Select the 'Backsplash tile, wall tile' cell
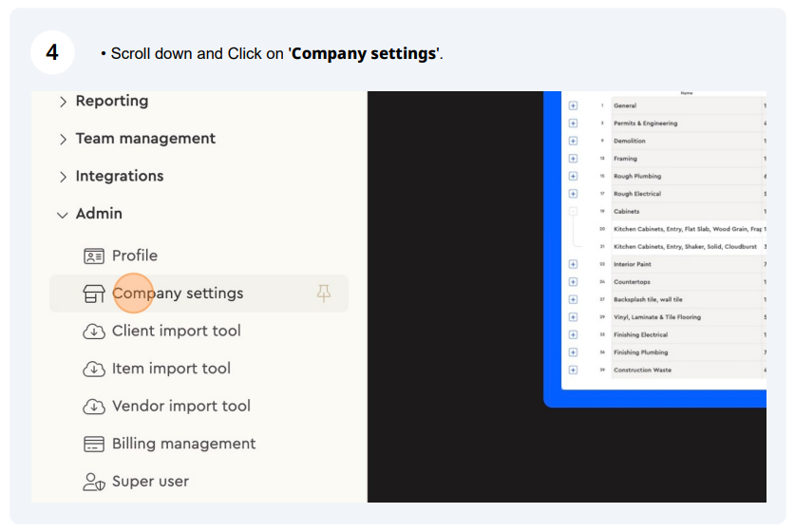Screen dimensions: 795x532 (x=687, y=300)
